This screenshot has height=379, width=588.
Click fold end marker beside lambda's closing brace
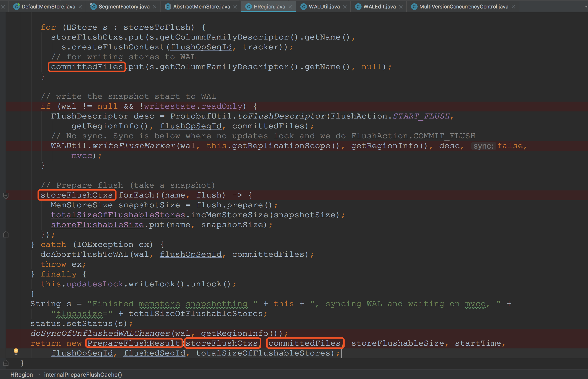(6, 235)
